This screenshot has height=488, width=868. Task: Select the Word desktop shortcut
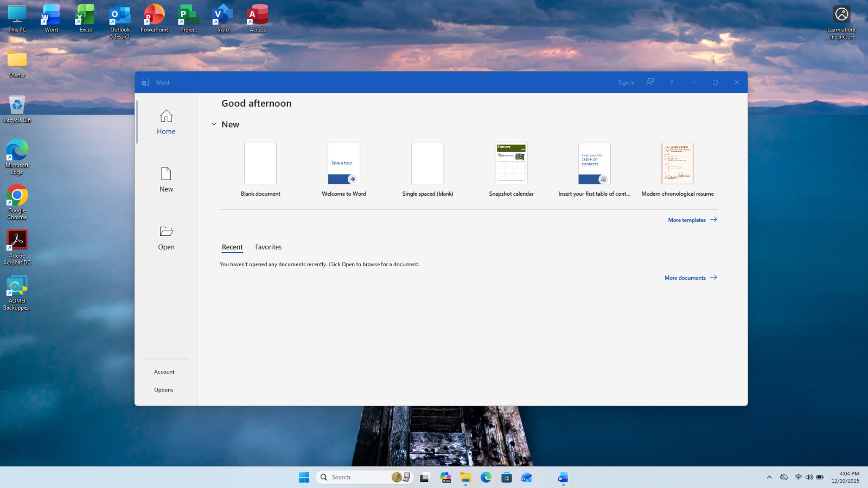[x=51, y=19]
